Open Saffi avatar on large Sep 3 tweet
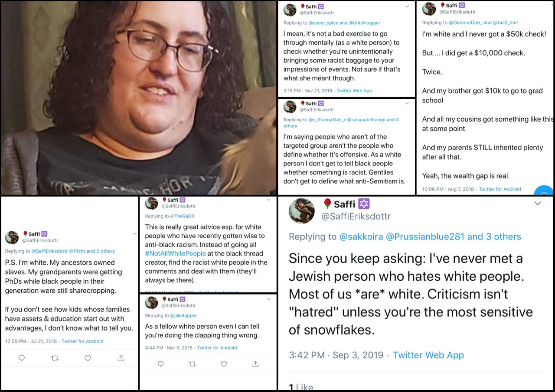Viewport: 555px width, 392px height. 302,211
